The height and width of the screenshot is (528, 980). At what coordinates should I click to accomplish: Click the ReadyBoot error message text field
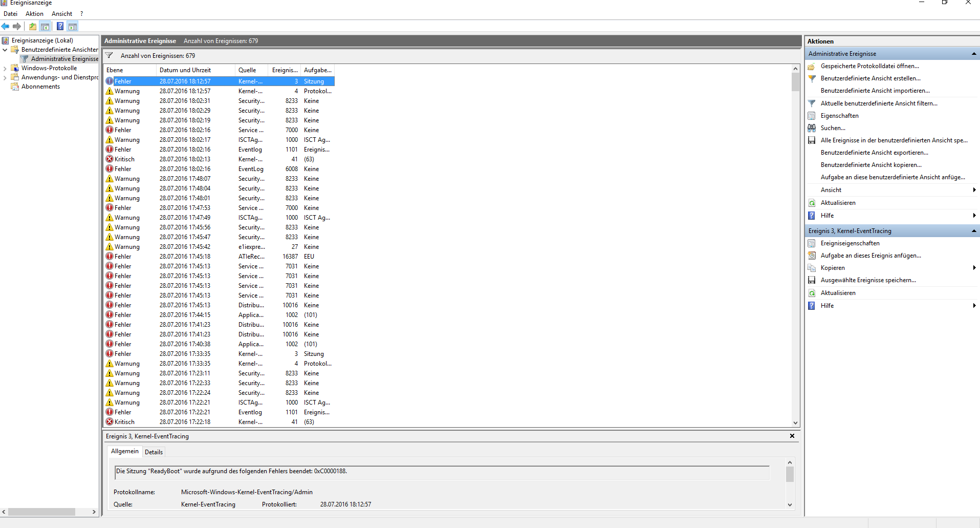[x=442, y=472]
